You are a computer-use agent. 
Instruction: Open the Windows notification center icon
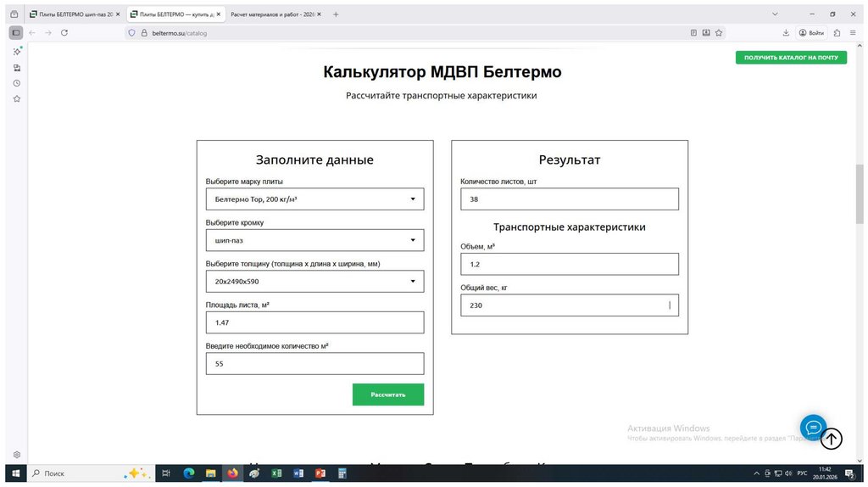(x=849, y=473)
